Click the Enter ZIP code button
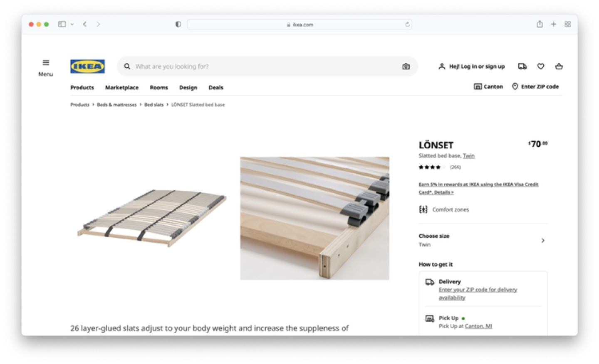Viewport: 599px width, 364px height. point(535,86)
